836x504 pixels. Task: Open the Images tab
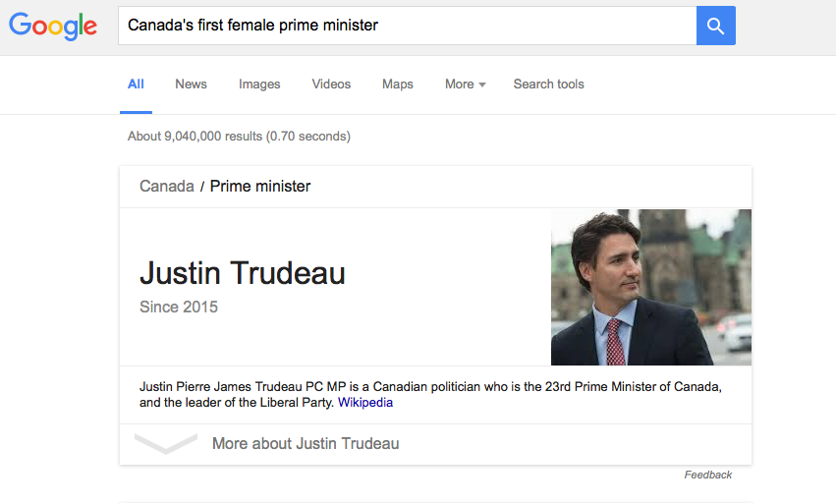pyautogui.click(x=259, y=84)
